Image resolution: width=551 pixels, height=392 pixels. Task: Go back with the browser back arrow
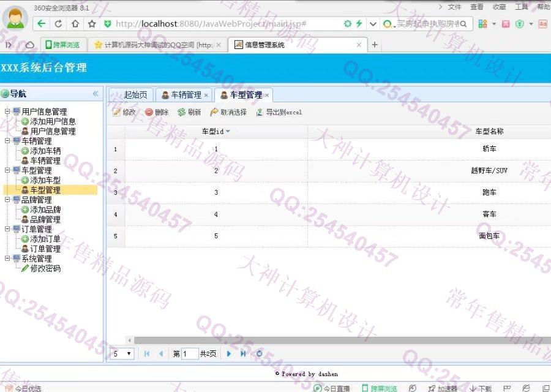click(42, 23)
